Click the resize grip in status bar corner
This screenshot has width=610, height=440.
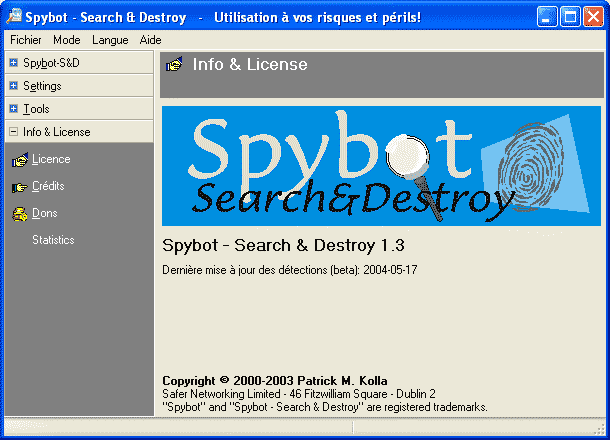coord(601,429)
